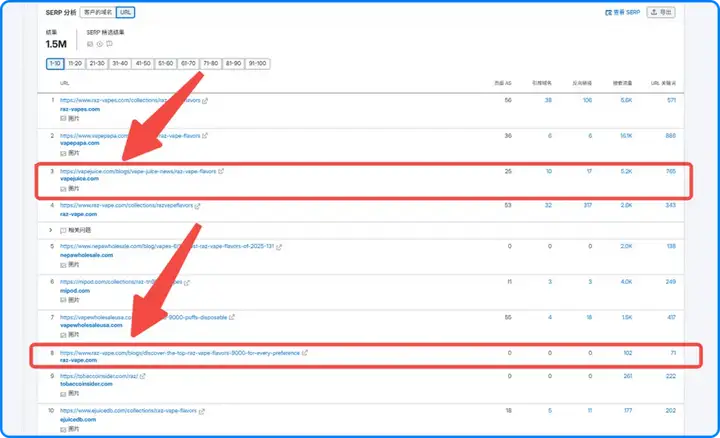Screen dimensions: 720x438
Task: Click backlinks value 317 in row 4
Action: tap(588, 205)
